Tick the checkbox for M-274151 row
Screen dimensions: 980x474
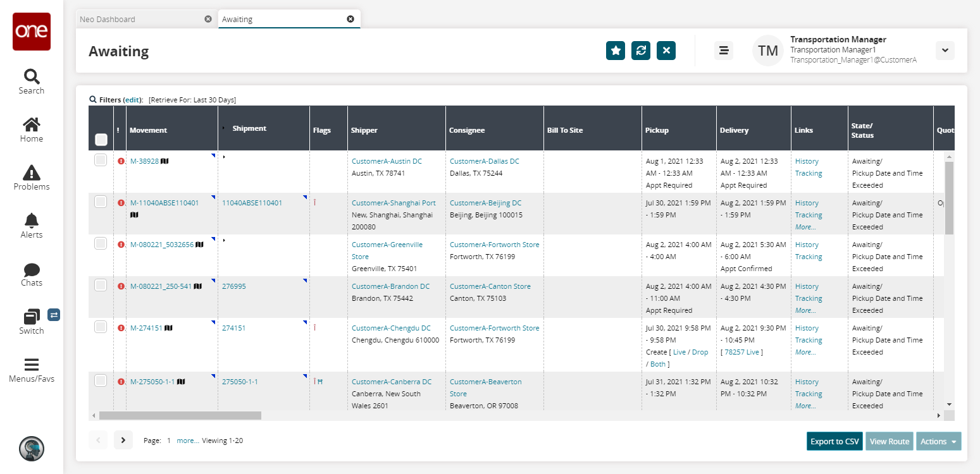click(101, 327)
